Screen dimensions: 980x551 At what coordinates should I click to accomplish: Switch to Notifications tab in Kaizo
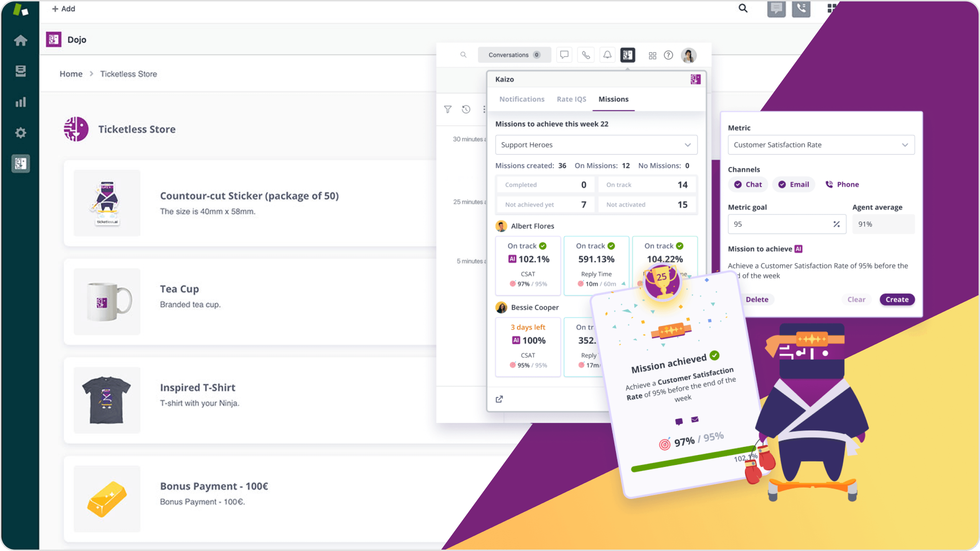(522, 99)
